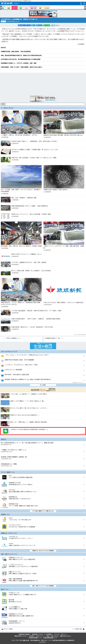
Task: Open footer link プライバシーポリシー
Action: pos(60,634)
